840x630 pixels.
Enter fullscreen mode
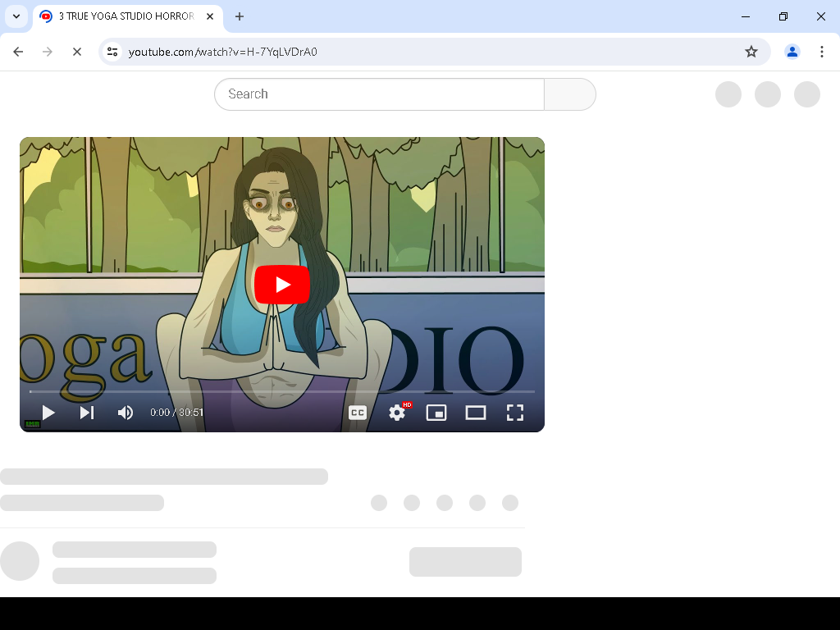tap(515, 413)
